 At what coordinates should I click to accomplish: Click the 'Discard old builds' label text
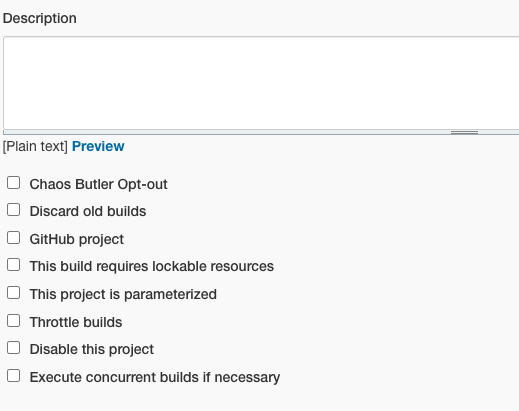[88, 211]
